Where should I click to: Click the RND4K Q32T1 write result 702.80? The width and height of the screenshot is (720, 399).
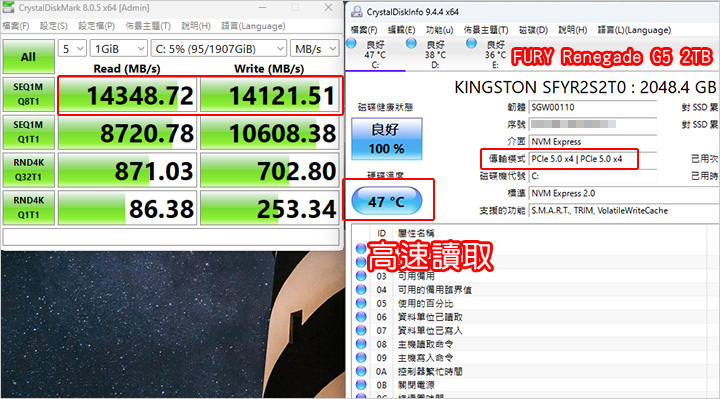point(270,170)
